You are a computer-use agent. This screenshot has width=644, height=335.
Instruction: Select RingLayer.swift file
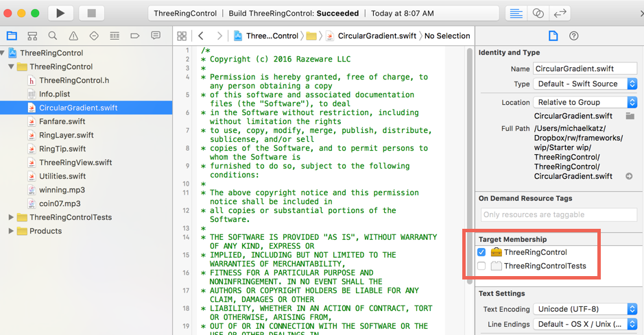(66, 135)
